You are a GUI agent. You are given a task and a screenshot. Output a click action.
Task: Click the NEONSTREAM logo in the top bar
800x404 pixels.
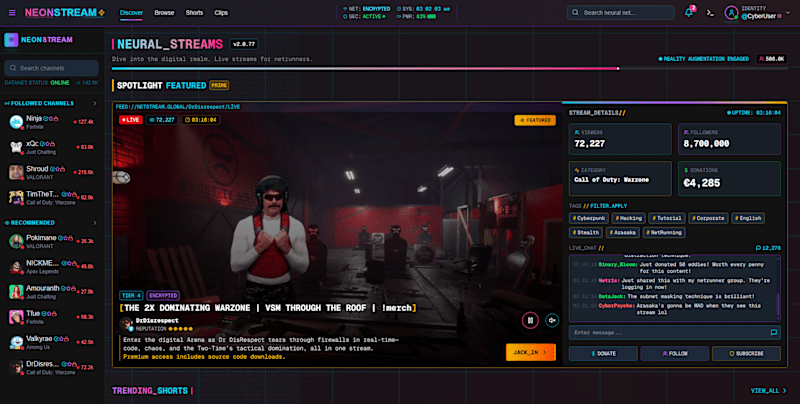tap(65, 13)
